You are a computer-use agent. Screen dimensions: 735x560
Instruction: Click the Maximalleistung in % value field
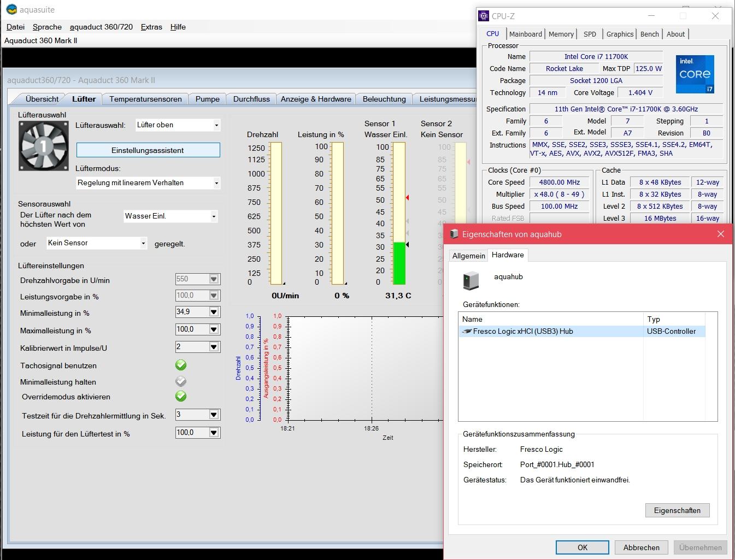tap(192, 329)
